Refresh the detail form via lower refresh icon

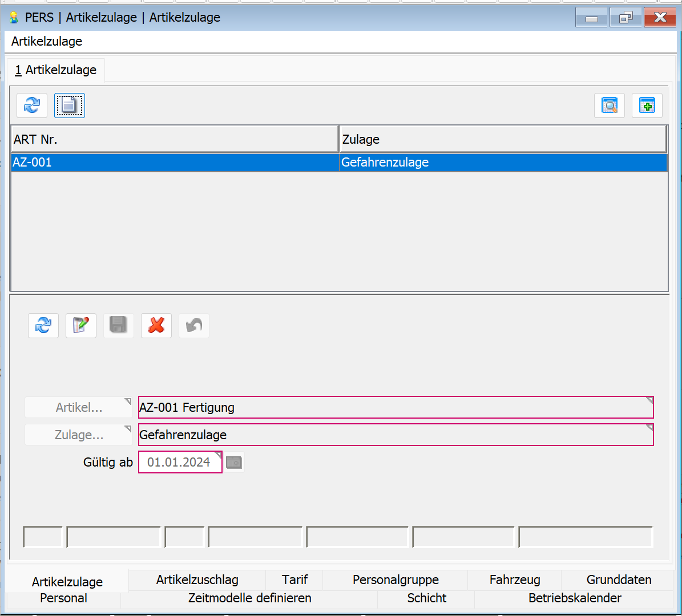pyautogui.click(x=43, y=326)
